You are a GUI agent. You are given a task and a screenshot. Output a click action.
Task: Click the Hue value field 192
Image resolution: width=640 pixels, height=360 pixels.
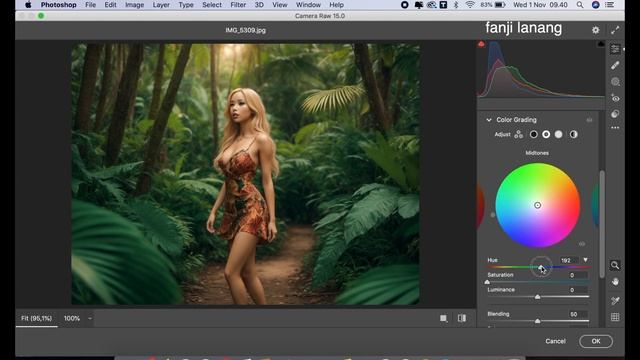[x=569, y=260]
